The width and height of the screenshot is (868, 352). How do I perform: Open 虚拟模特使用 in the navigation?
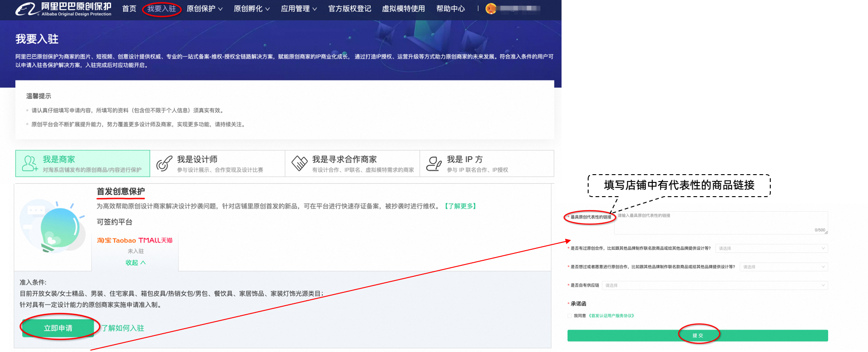pos(403,9)
